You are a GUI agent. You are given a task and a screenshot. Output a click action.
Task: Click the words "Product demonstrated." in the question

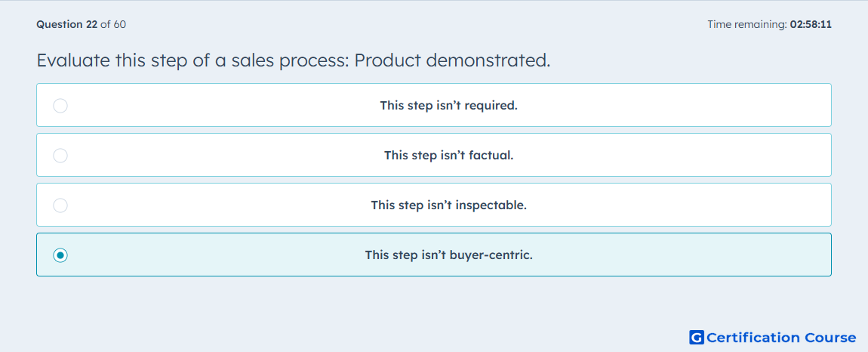pyautogui.click(x=452, y=60)
